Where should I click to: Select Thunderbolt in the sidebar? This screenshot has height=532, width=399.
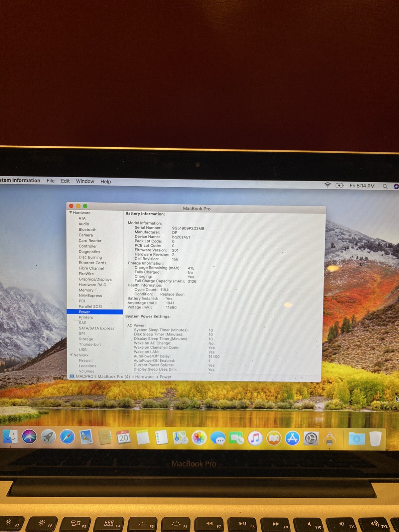tap(90, 344)
